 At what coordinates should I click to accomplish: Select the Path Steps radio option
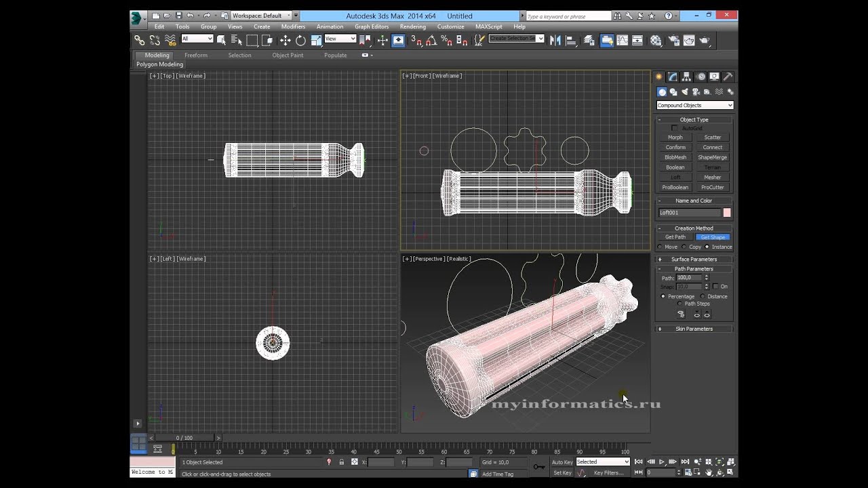(x=680, y=304)
